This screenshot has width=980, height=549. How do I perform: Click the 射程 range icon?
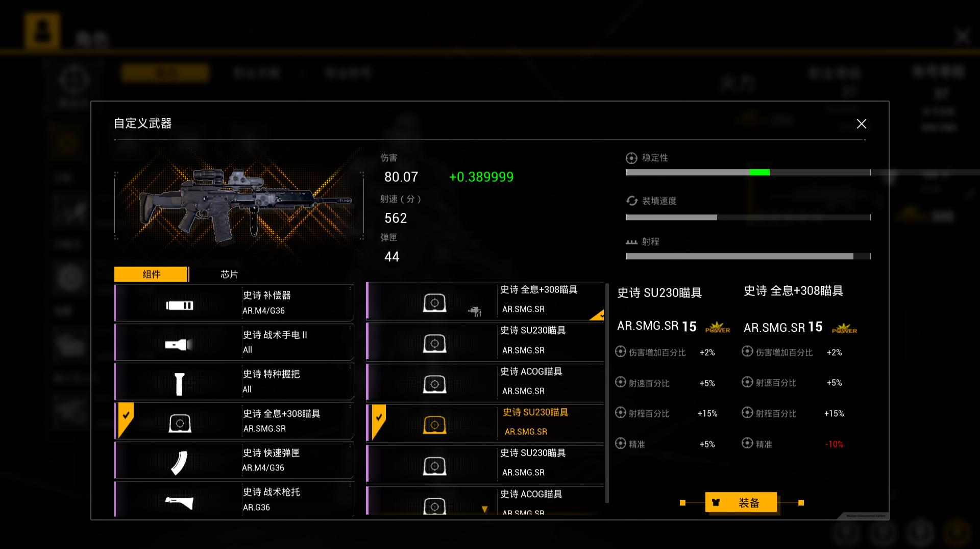[x=632, y=242]
